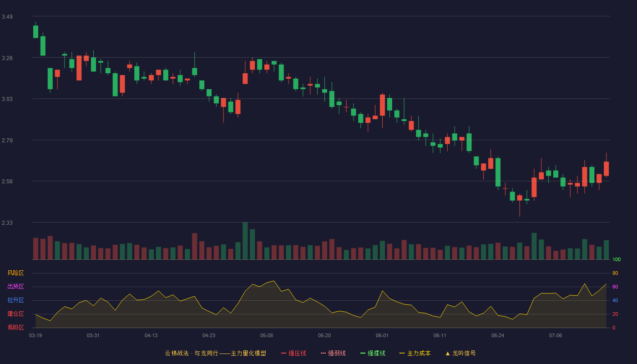The image size is (637, 364).
Task: Toggle the 主力成本 legend entry
Action: point(415,353)
